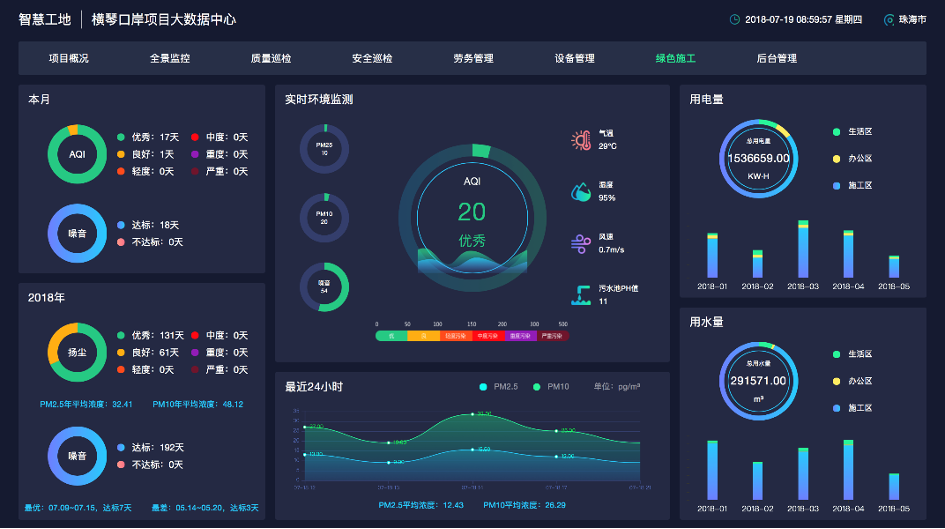
Task: Toggle 施工区 legend in 用水量 panel
Action: [x=853, y=408]
